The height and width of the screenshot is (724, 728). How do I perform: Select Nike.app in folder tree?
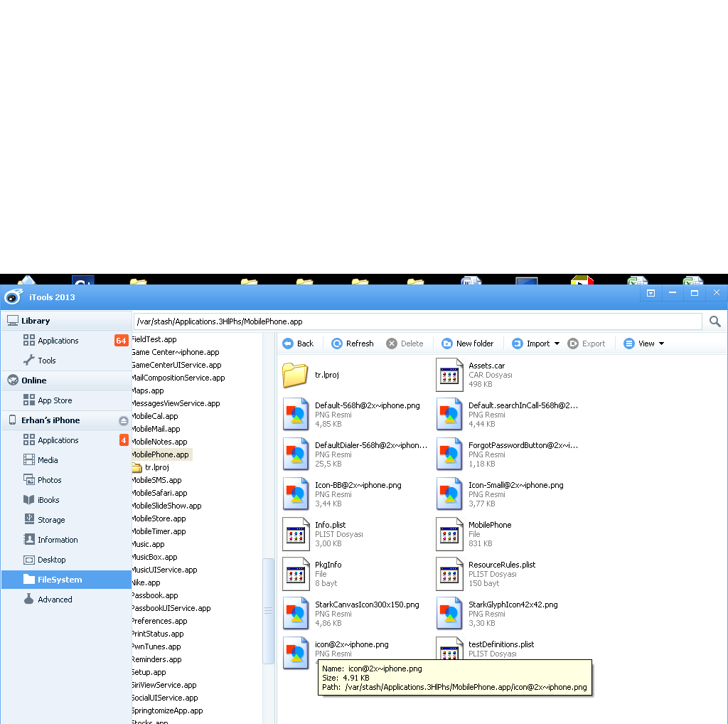146,582
